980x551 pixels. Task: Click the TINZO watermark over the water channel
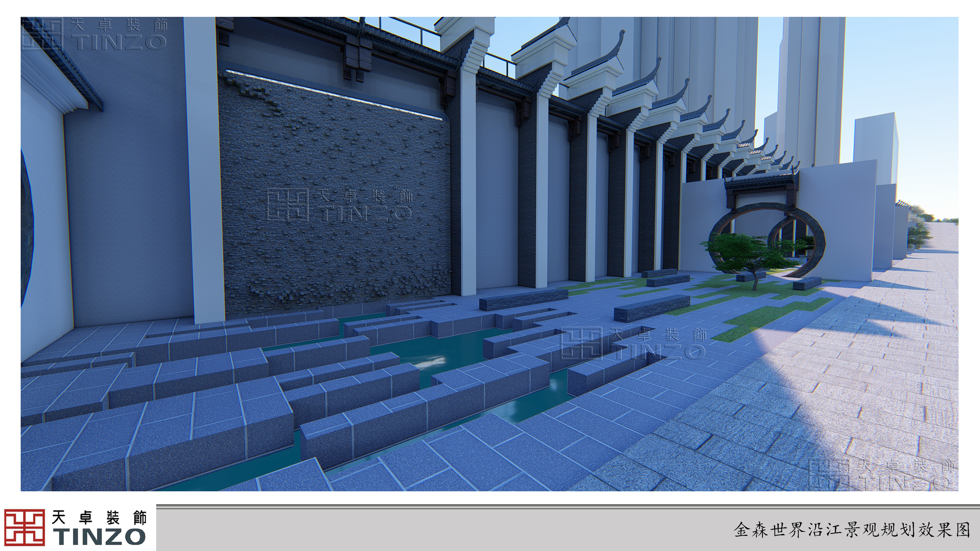(x=633, y=344)
